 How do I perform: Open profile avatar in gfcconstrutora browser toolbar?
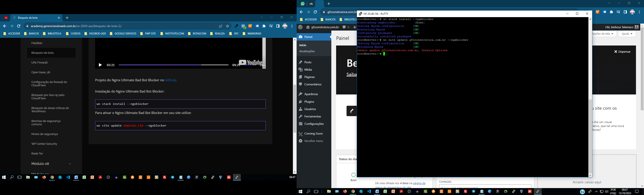(x=632, y=12)
